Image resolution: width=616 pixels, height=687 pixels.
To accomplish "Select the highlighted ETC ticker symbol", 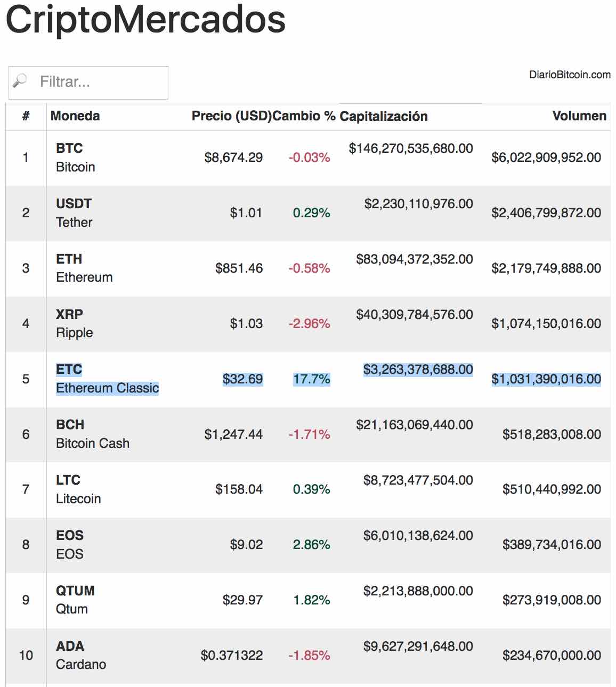I will pos(69,370).
